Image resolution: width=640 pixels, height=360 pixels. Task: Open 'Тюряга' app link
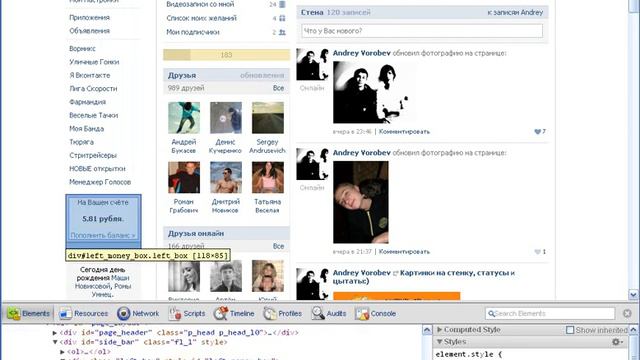pyautogui.click(x=81, y=142)
